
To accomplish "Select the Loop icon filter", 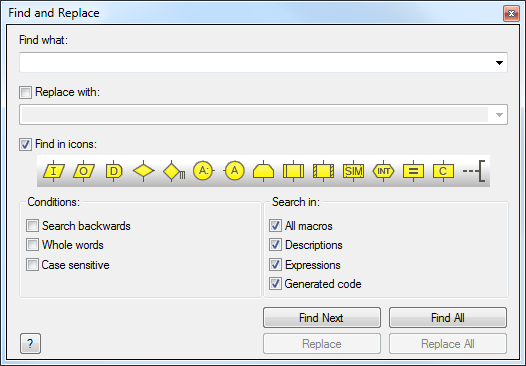I will pos(263,171).
